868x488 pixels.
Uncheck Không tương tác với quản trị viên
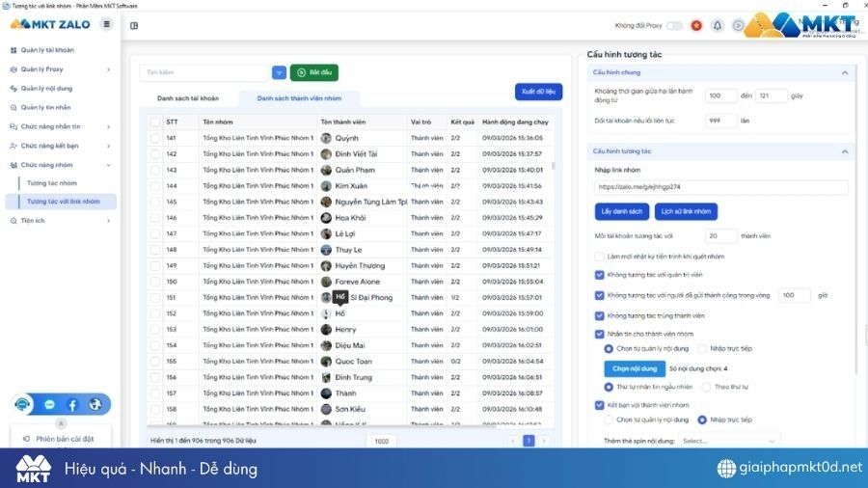click(600, 275)
